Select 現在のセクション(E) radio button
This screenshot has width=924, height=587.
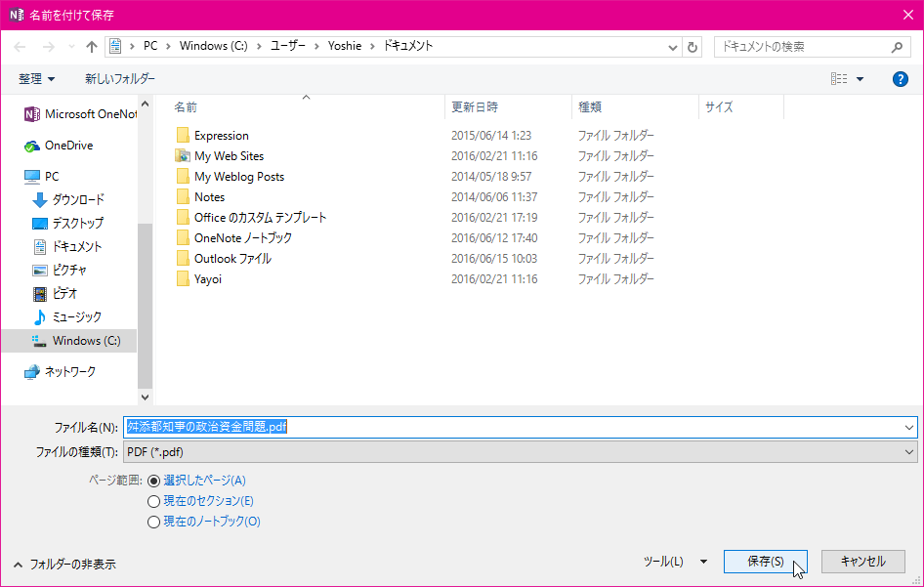[x=153, y=502]
